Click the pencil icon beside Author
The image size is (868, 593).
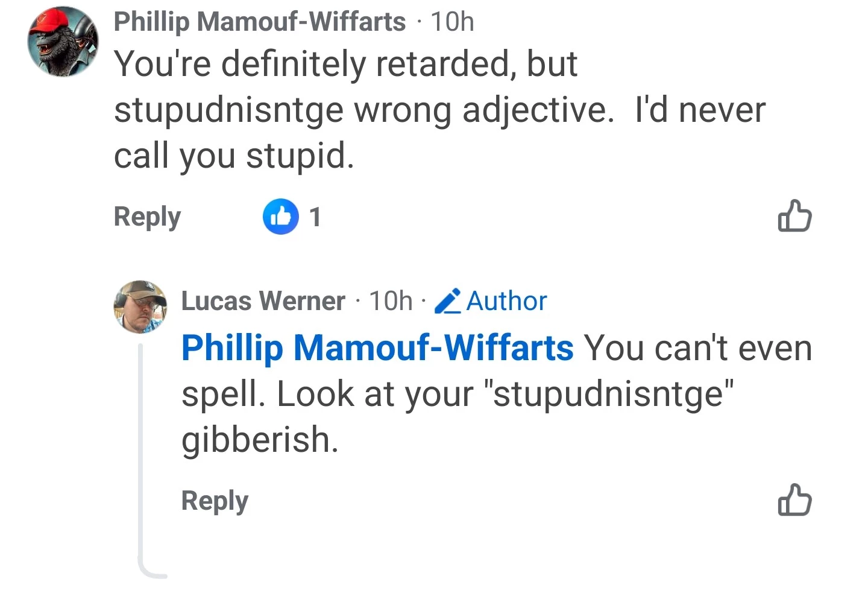448,301
